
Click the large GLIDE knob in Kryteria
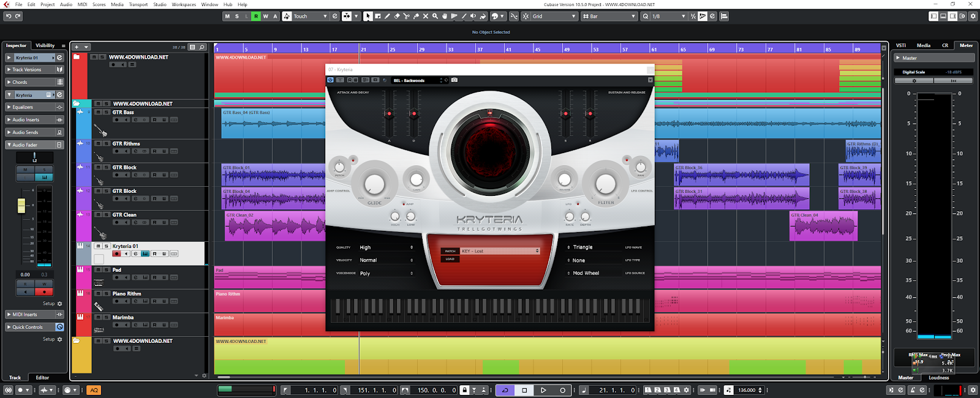(375, 183)
